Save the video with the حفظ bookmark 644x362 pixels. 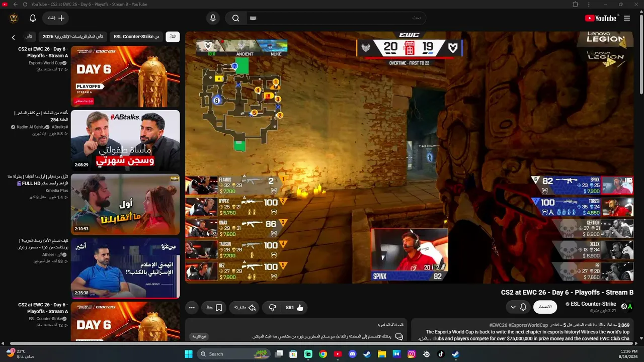[x=214, y=307]
